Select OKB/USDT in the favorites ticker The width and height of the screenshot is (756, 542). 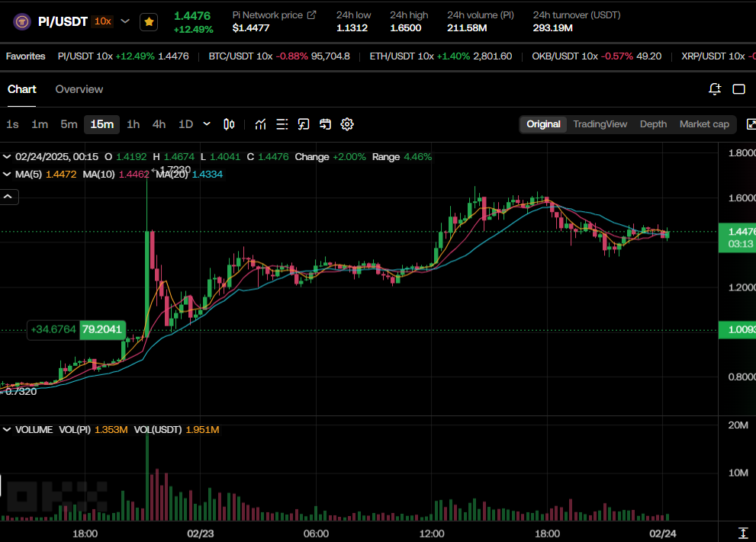[x=597, y=56]
